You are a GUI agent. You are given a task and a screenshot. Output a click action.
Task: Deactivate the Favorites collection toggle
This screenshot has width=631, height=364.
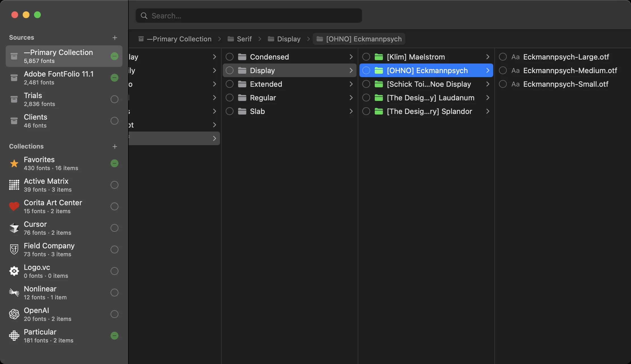pyautogui.click(x=115, y=163)
